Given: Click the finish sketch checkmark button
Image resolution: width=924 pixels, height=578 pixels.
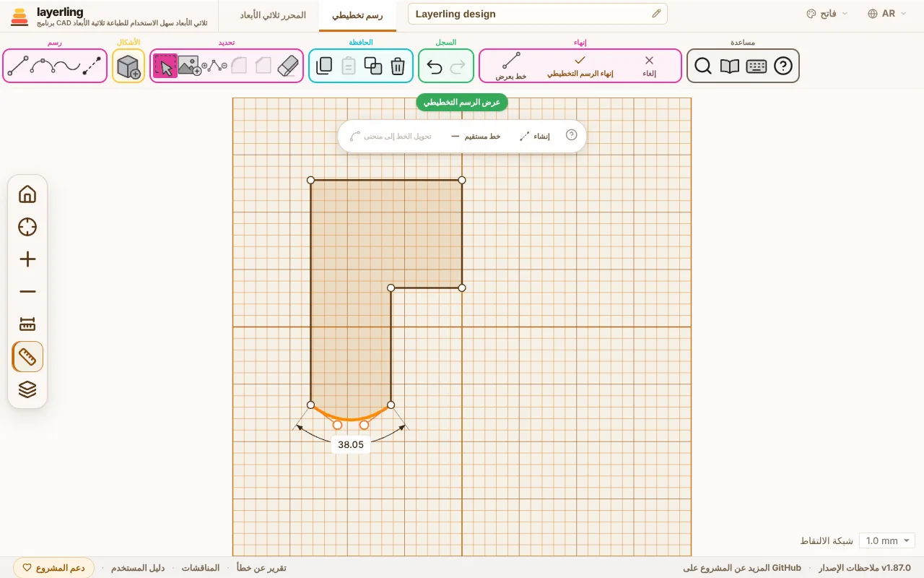Looking at the screenshot, I should (580, 66).
